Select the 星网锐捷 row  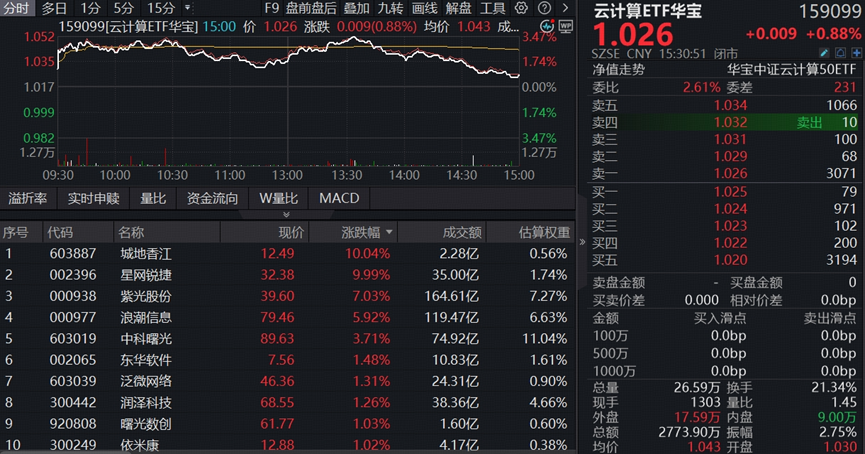point(287,275)
